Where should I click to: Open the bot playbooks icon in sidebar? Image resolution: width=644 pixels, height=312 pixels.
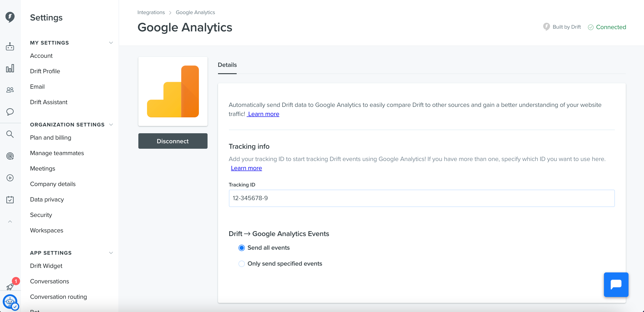click(10, 46)
